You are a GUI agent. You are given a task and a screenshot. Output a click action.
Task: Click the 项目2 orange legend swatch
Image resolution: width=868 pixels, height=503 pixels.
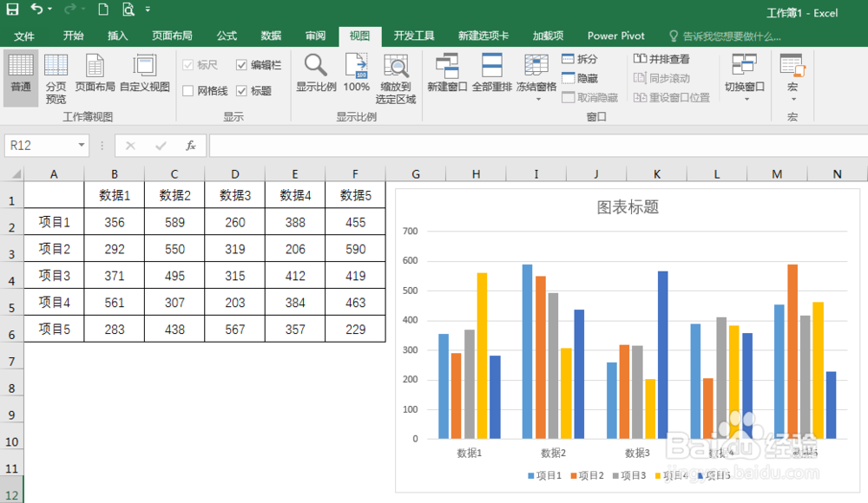click(x=574, y=475)
